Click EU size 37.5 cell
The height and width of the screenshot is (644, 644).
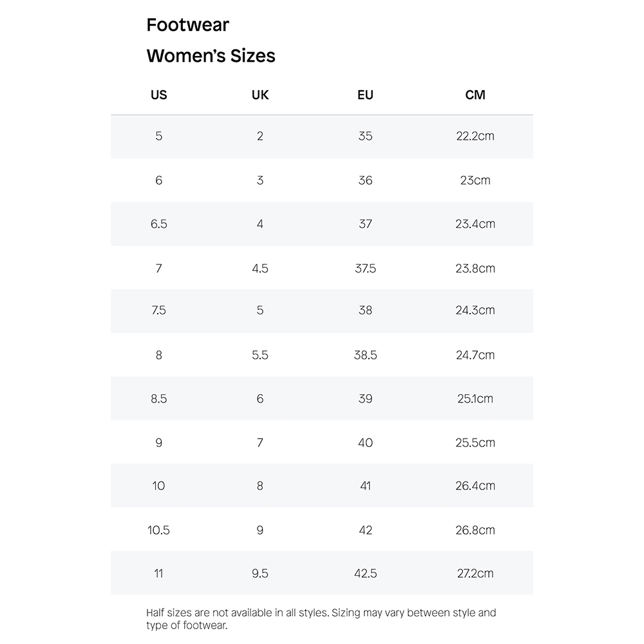click(365, 269)
